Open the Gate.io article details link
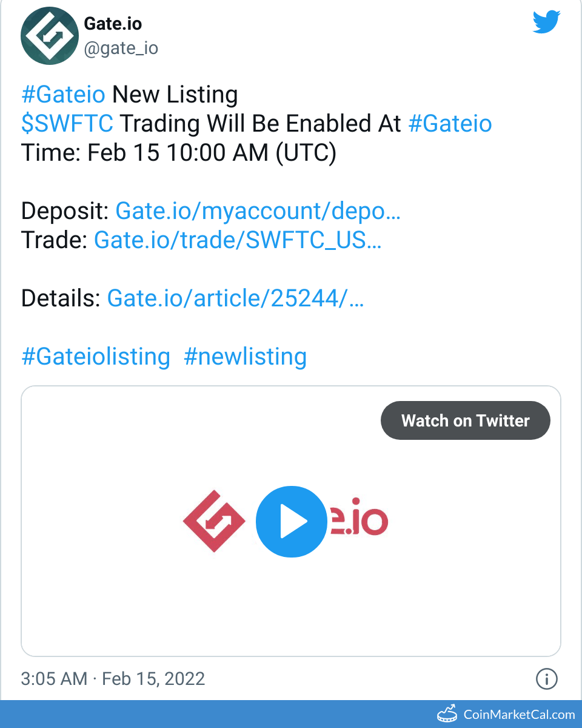 pyautogui.click(x=235, y=298)
